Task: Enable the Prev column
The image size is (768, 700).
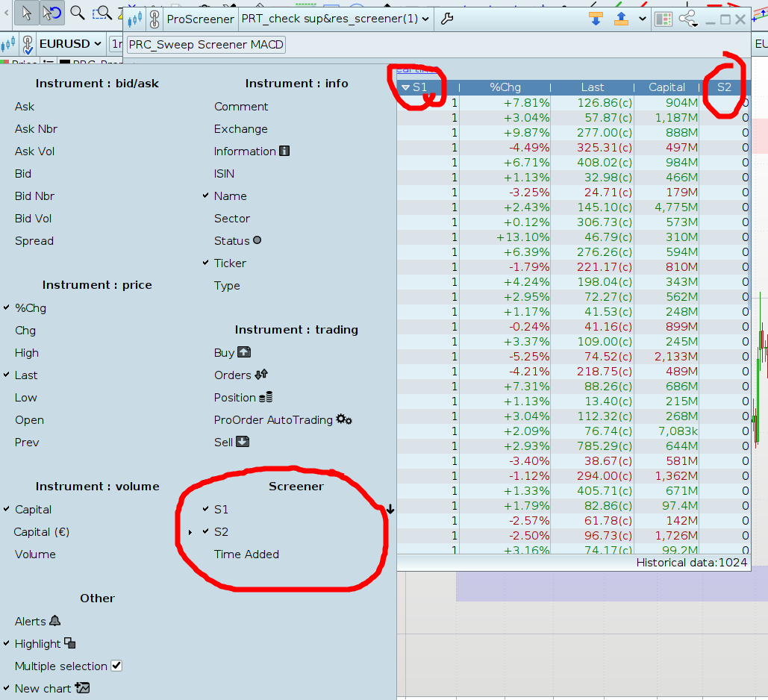Action: click(26, 443)
